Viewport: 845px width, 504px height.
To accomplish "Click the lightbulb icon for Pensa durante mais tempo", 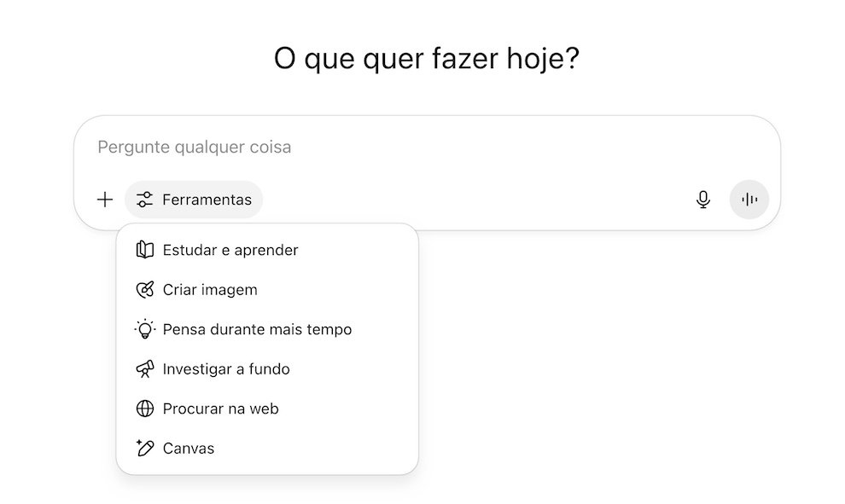I will click(x=145, y=329).
